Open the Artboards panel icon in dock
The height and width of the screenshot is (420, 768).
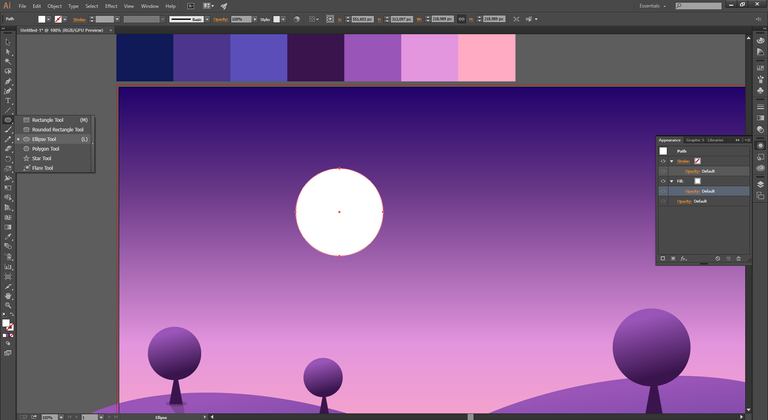[760, 196]
